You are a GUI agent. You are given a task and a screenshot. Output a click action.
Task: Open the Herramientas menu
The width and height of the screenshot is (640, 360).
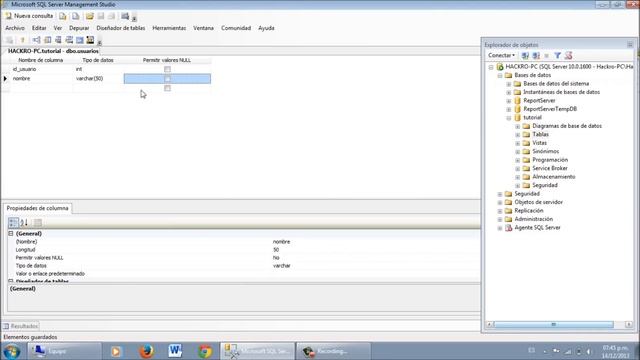[169, 28]
